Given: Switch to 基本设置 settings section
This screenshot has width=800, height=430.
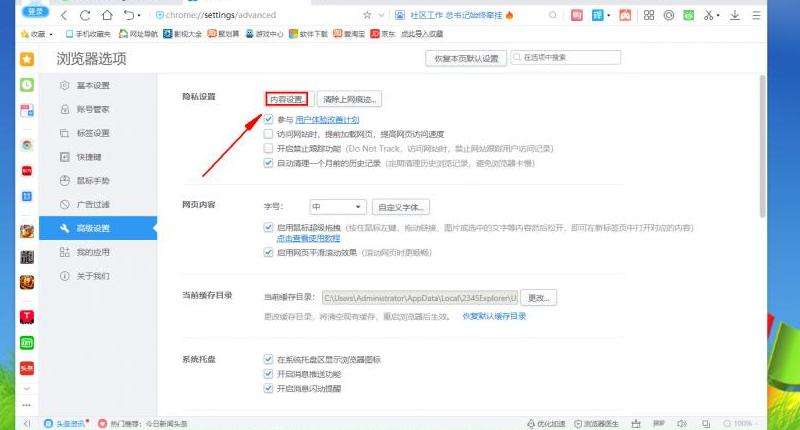Looking at the screenshot, I should pyautogui.click(x=93, y=85).
